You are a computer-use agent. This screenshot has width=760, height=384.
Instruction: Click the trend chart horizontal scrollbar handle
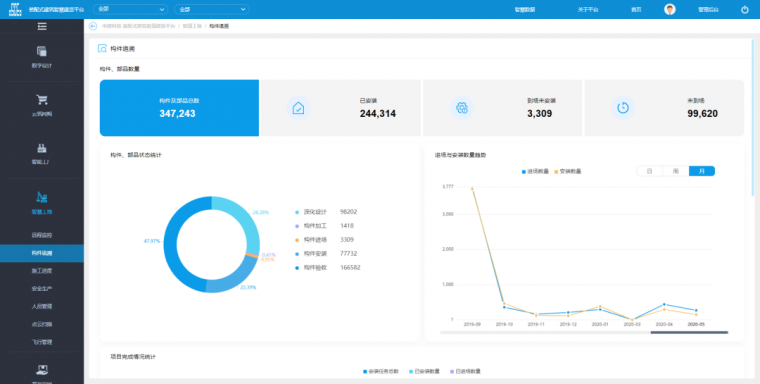click(x=689, y=333)
